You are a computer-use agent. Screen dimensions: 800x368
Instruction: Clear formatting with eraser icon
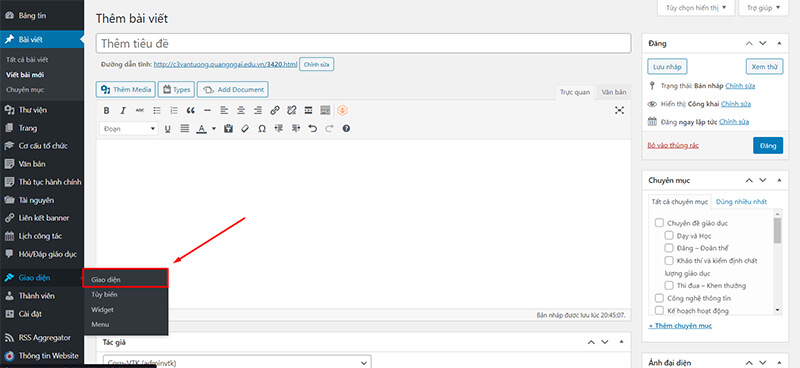245,129
